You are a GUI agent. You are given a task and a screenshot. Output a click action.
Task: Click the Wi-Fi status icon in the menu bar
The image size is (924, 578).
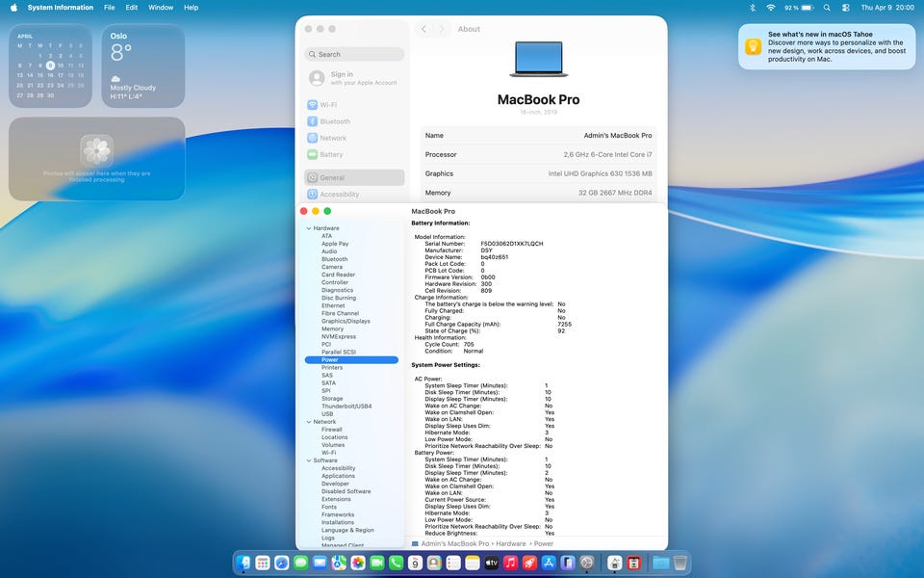(770, 8)
